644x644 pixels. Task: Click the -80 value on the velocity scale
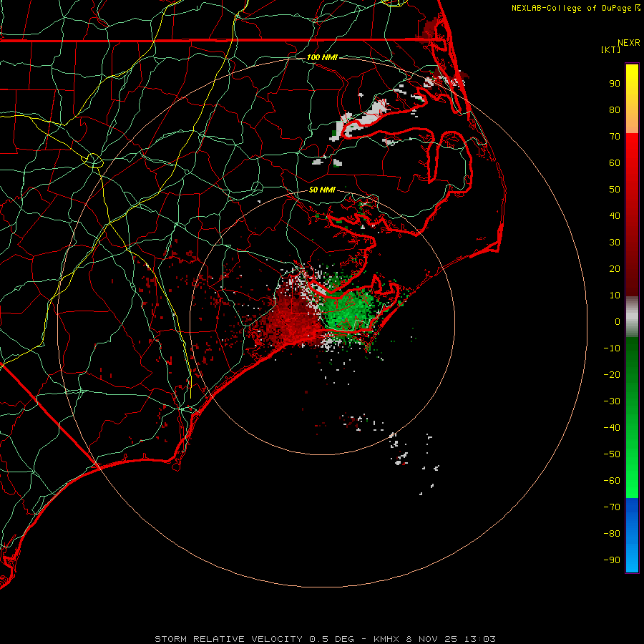pos(612,534)
